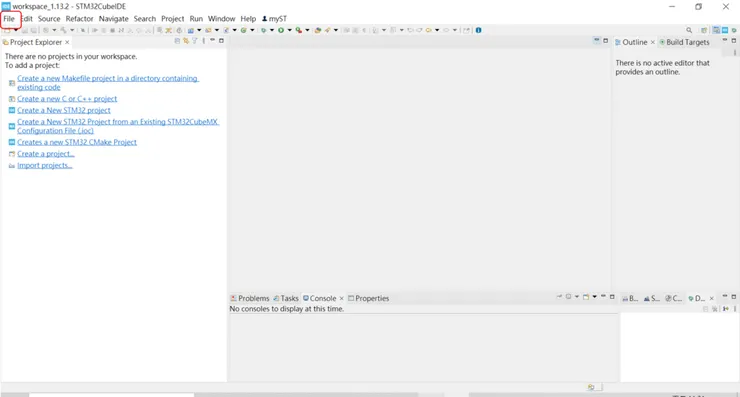Screen dimensions: 740x397
Task: Click Project Explorer filter funnel icon
Action: click(x=194, y=41)
